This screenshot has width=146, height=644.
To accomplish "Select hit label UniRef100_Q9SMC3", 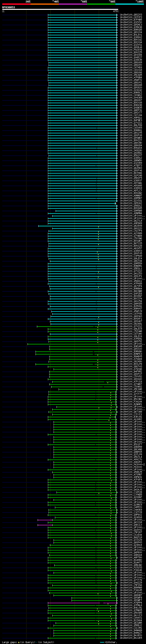I will [x=131, y=25].
